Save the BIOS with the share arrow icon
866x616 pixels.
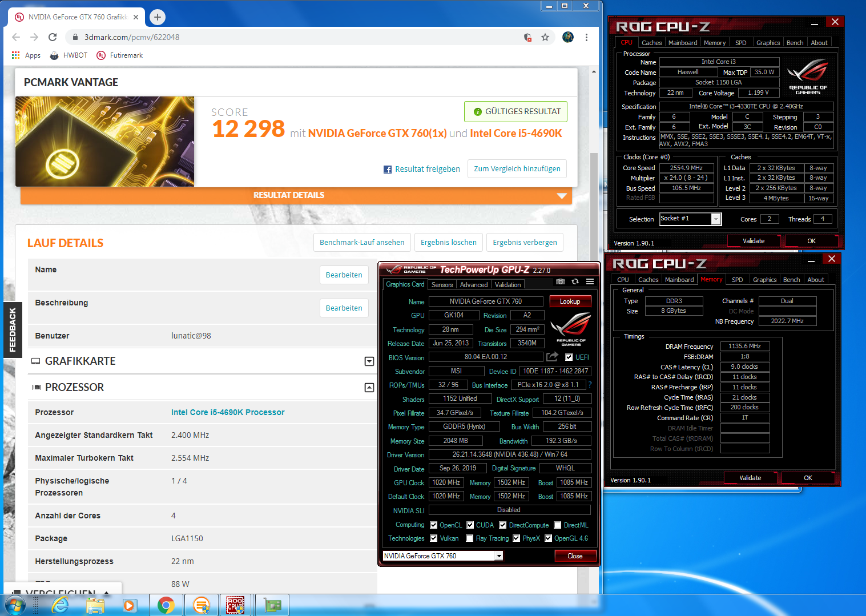pyautogui.click(x=552, y=357)
